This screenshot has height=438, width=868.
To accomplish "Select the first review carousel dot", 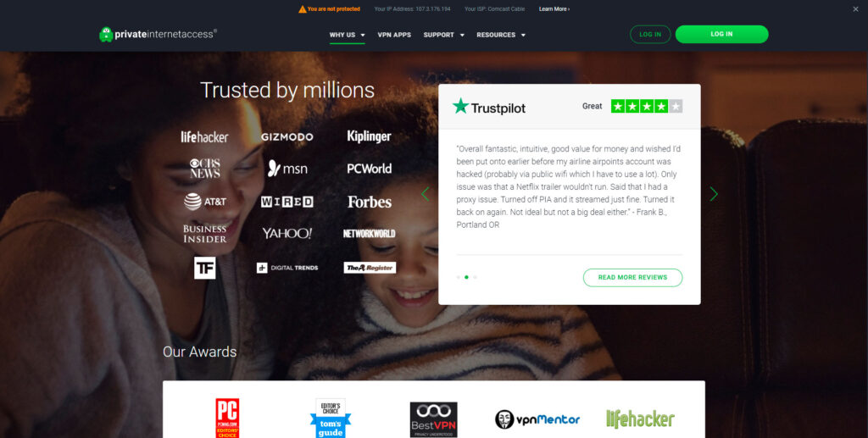I will coord(459,277).
